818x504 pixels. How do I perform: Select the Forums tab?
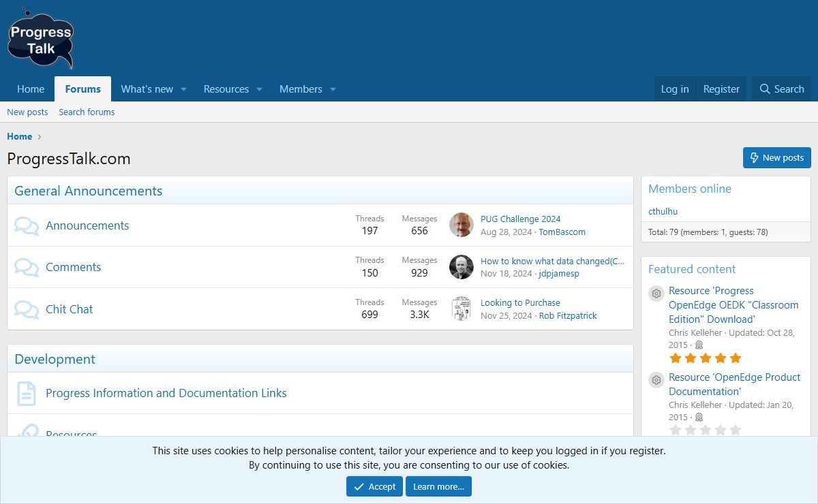coord(83,89)
